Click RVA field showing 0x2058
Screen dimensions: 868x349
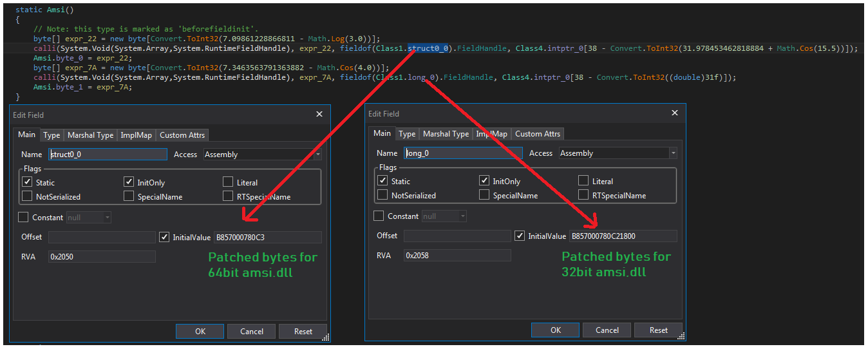[x=457, y=255]
